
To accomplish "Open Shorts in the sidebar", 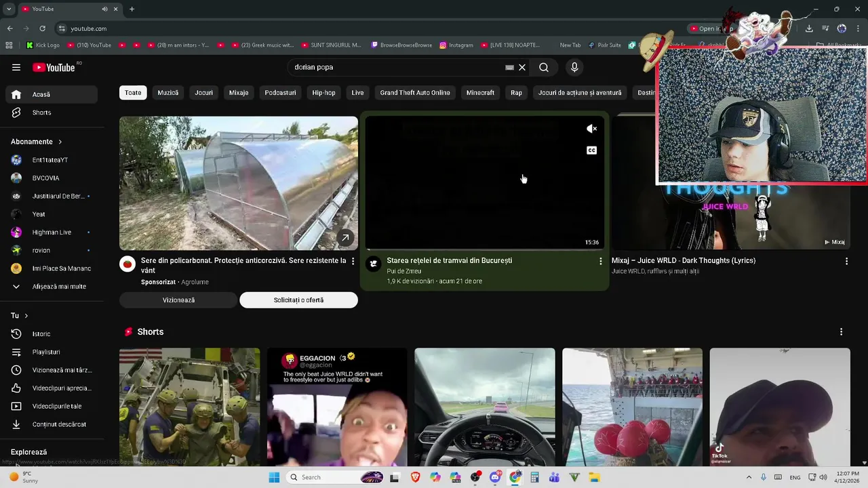I will (x=52, y=113).
